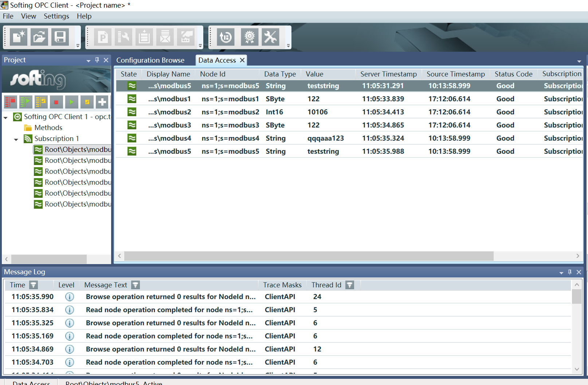Sort by Status Code column header
Image resolution: width=588 pixels, height=385 pixels.
click(514, 74)
